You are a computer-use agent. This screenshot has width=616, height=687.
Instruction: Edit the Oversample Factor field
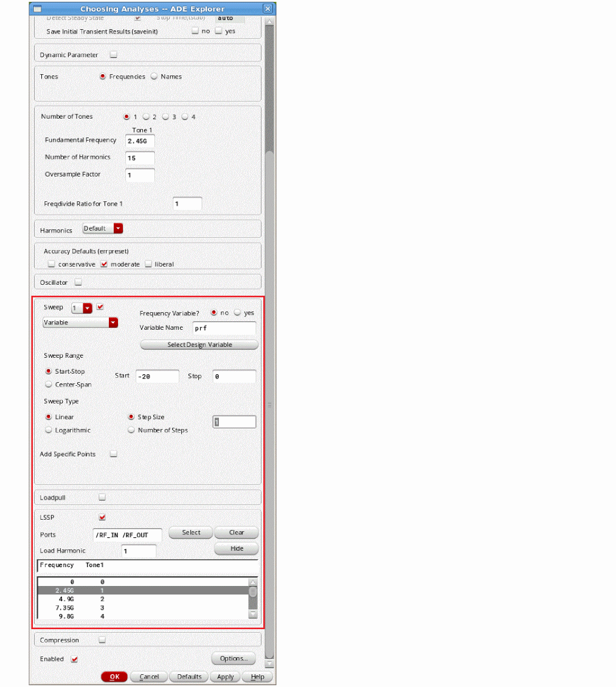click(140, 175)
